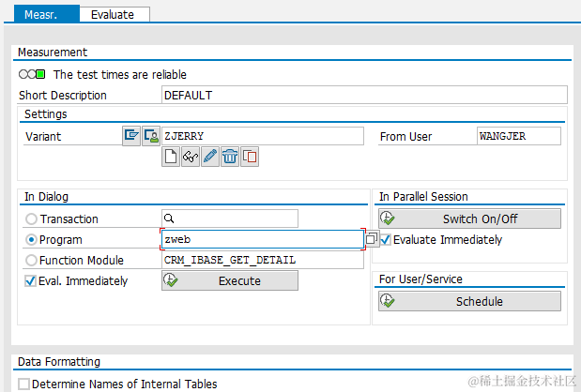Click the user-specific variant icon
Screen dimensions: 581x392
tap(151, 136)
